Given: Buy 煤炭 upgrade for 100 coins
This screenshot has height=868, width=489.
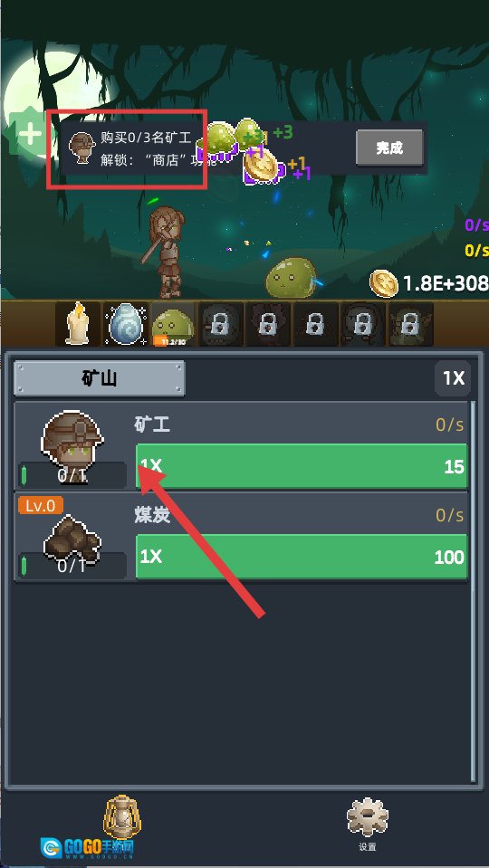Looking at the screenshot, I should [x=302, y=557].
